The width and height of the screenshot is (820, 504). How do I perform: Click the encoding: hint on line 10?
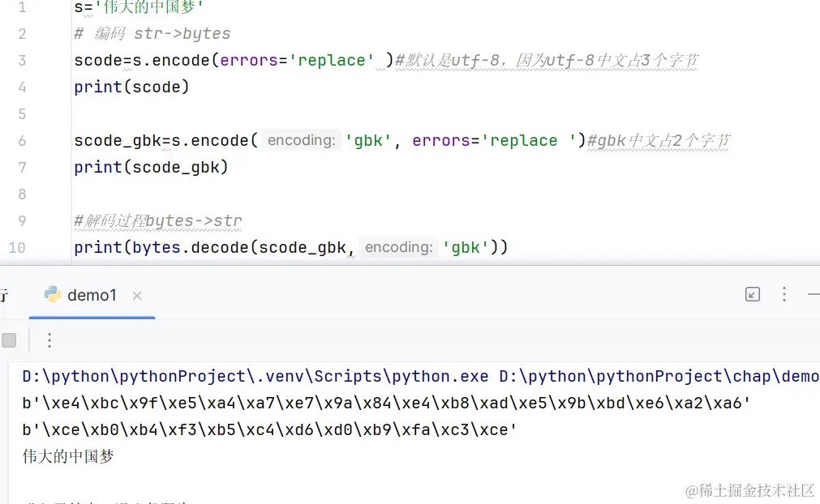click(398, 247)
